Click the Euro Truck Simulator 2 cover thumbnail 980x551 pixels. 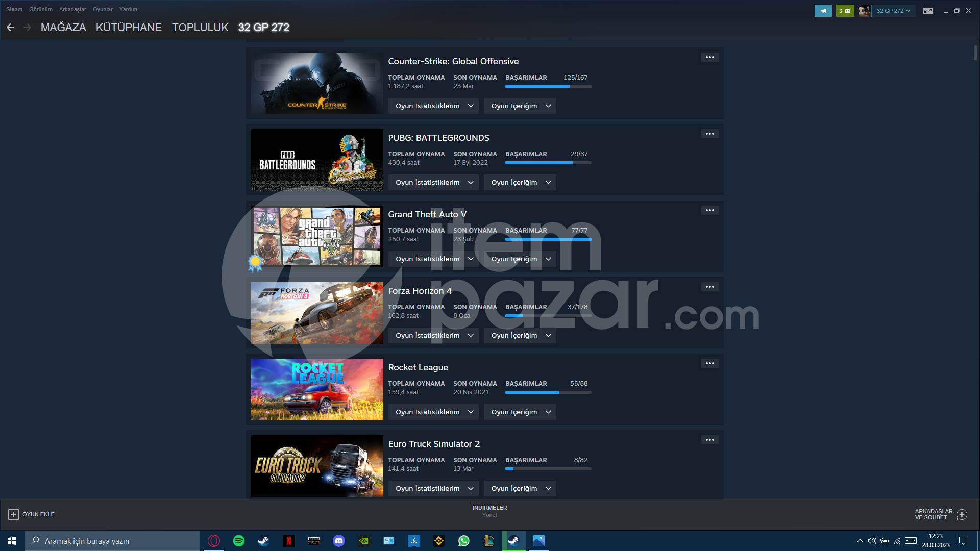[x=317, y=466]
